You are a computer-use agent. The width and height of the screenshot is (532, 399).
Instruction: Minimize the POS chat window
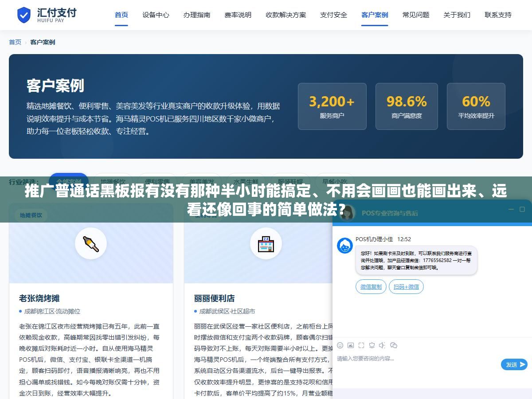pyautogui.click(x=511, y=209)
